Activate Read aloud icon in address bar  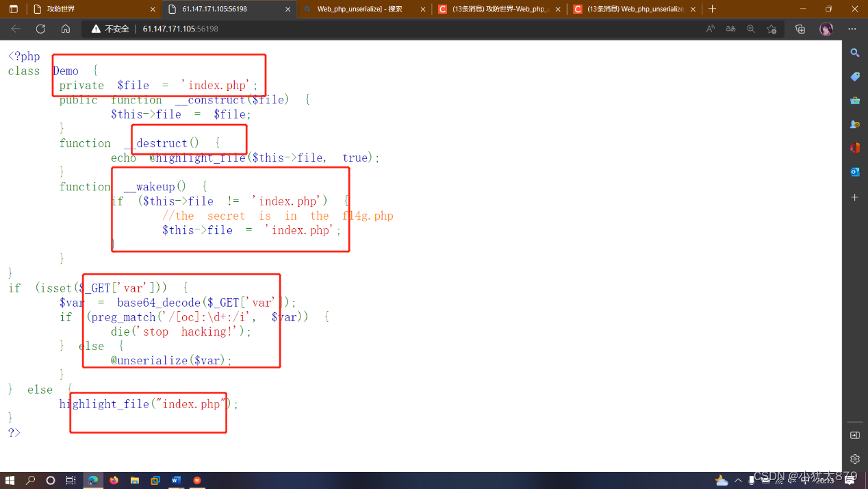pyautogui.click(x=711, y=29)
